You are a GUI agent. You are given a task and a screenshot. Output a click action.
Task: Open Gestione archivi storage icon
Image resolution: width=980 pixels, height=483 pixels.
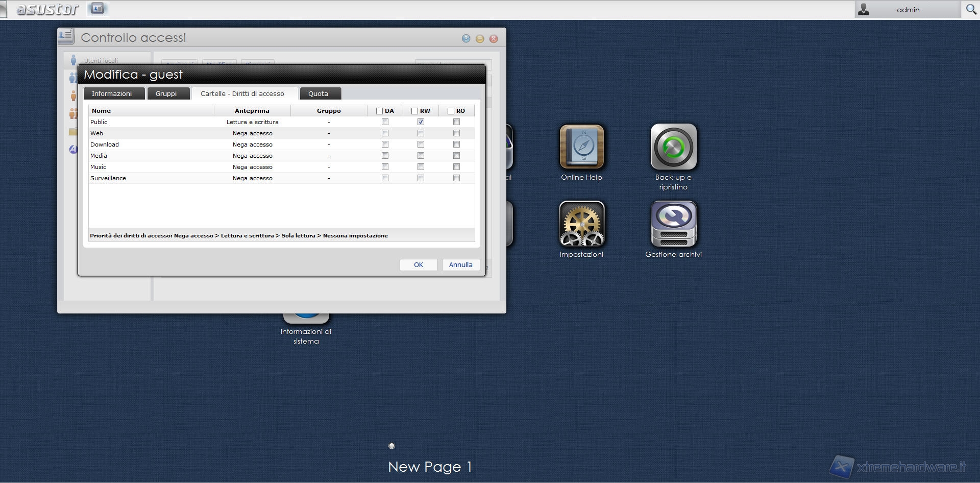[673, 224]
